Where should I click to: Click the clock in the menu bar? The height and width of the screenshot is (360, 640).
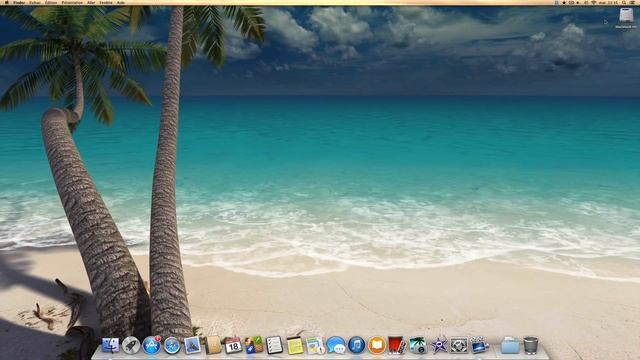pos(608,2)
